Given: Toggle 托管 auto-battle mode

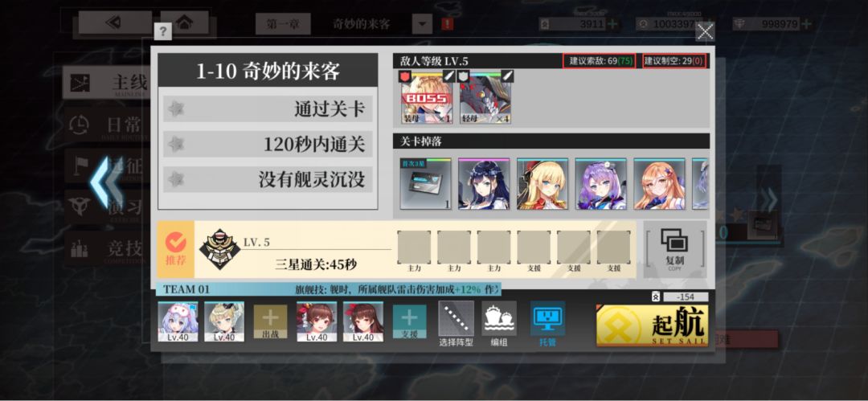Looking at the screenshot, I should coord(547,324).
